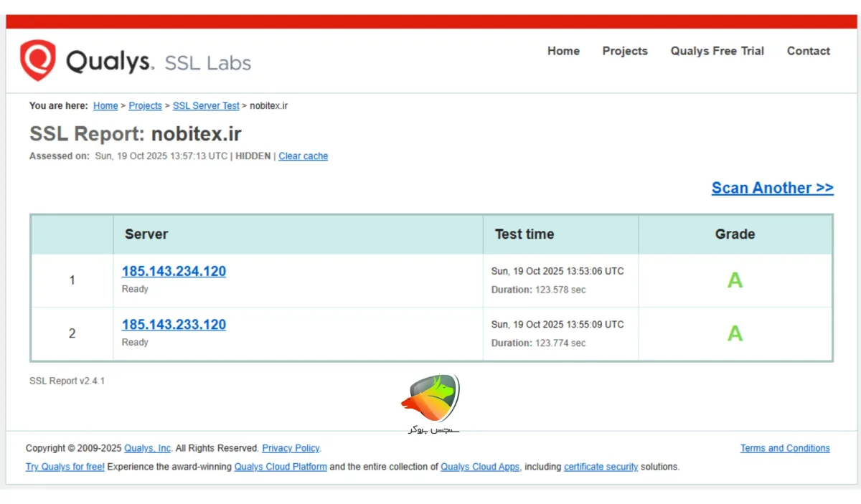Select grade A for server 185.143.234.120
Image resolution: width=861 pixels, height=504 pixels.
(x=735, y=280)
